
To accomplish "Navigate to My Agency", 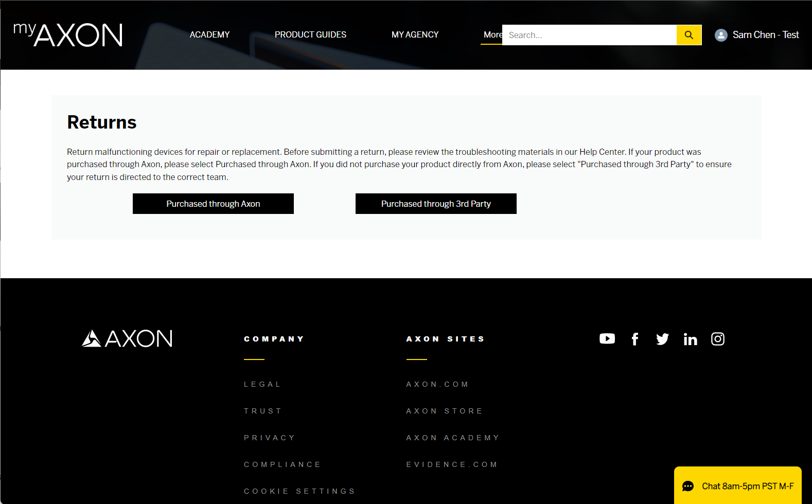I will (x=415, y=35).
